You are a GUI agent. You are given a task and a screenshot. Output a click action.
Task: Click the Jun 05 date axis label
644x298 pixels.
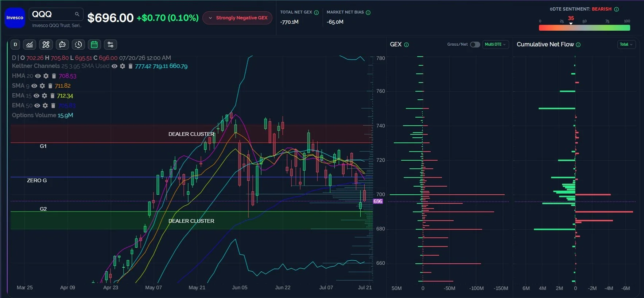coord(240,287)
